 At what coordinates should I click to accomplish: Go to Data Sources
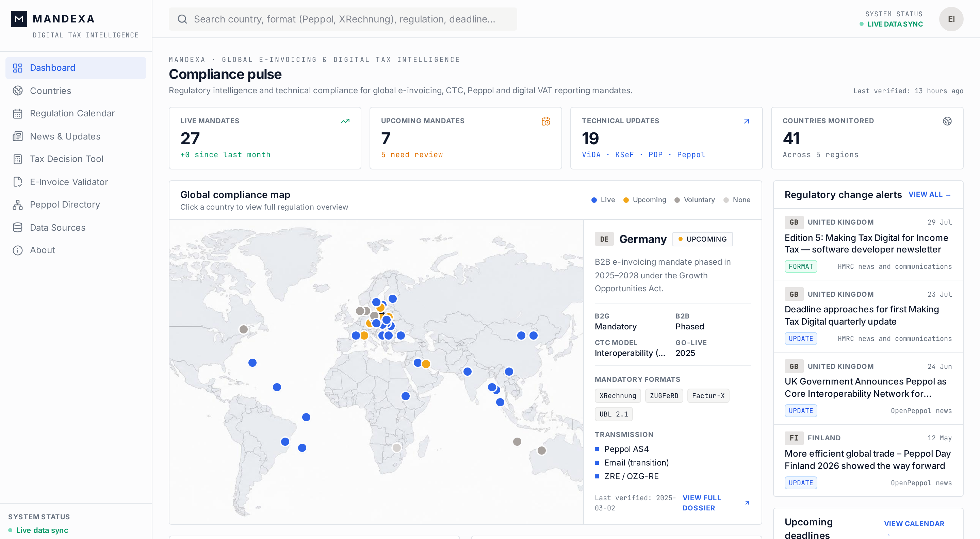click(x=76, y=227)
